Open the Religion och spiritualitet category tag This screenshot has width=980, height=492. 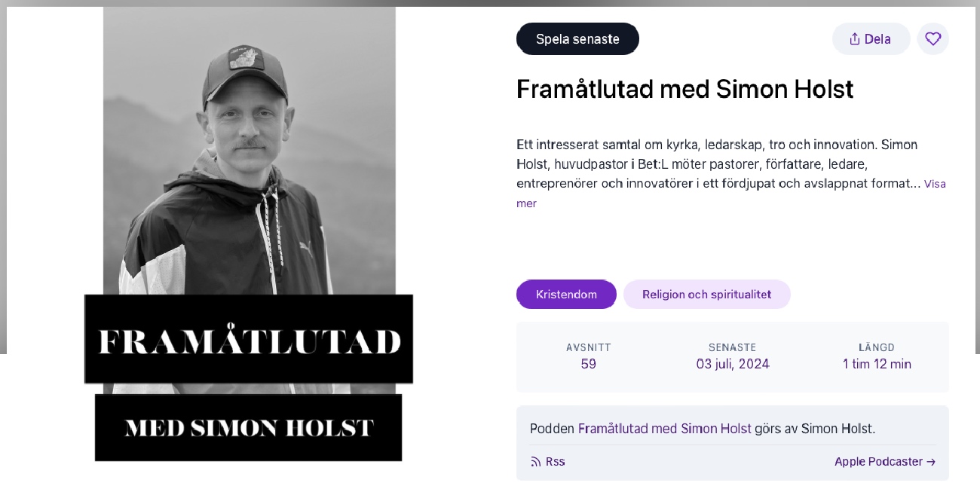[x=706, y=295]
